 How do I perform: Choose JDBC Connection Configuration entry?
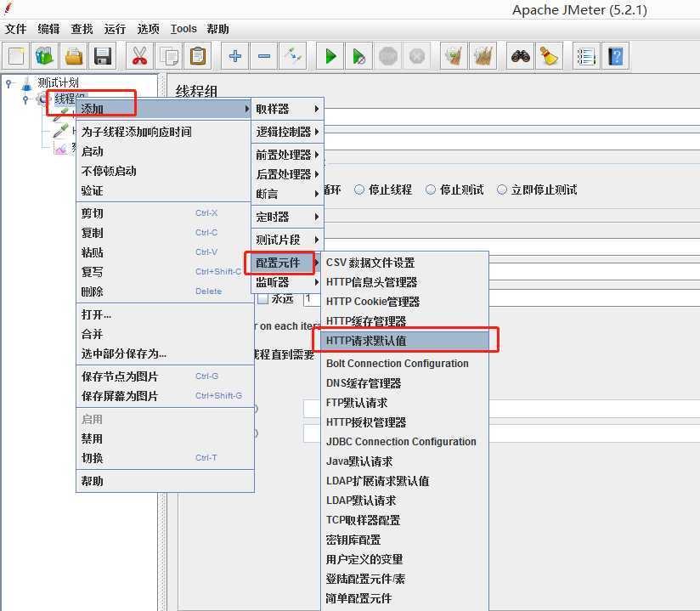(404, 442)
